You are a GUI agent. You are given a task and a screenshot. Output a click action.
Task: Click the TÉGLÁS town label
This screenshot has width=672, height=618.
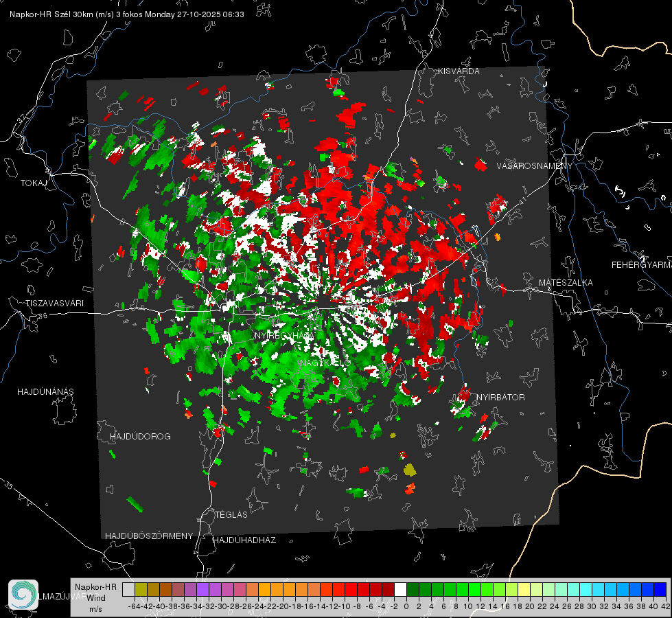tap(231, 515)
